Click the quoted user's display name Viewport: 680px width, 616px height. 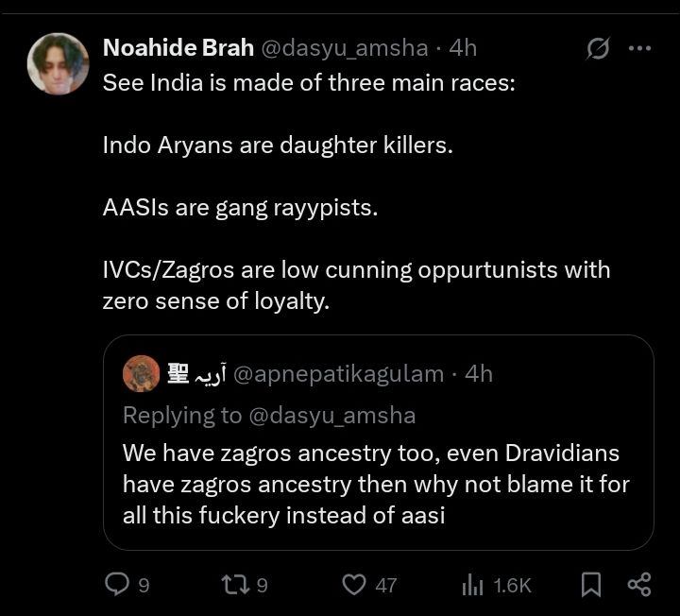coord(194,374)
